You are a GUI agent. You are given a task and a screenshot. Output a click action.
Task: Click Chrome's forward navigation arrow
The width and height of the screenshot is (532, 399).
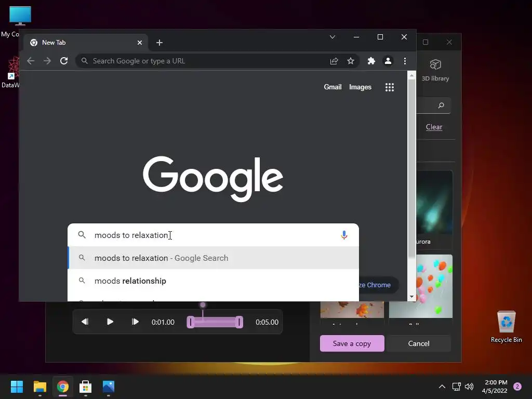pyautogui.click(x=47, y=61)
